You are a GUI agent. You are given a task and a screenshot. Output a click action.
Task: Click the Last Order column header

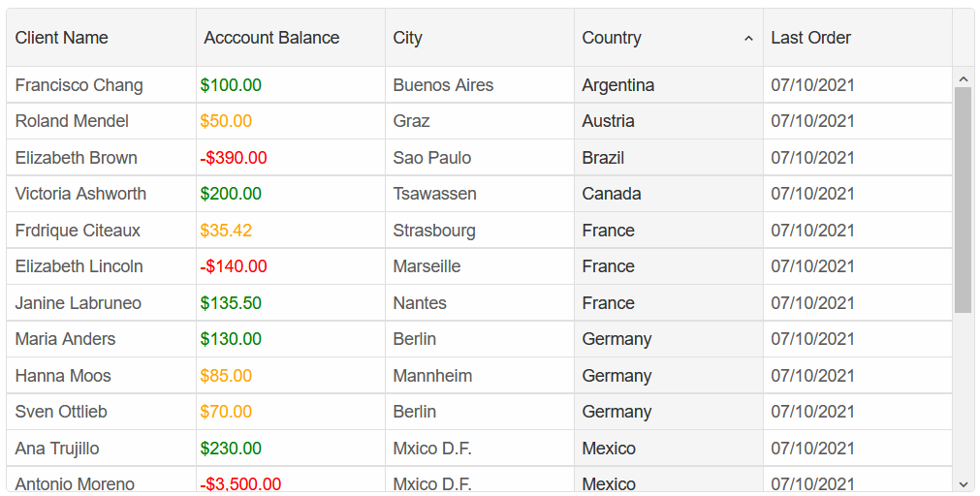coord(858,38)
